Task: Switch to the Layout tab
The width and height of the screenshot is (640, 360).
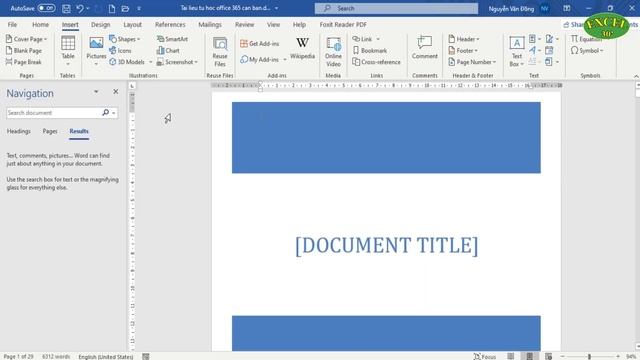Action: tap(133, 24)
